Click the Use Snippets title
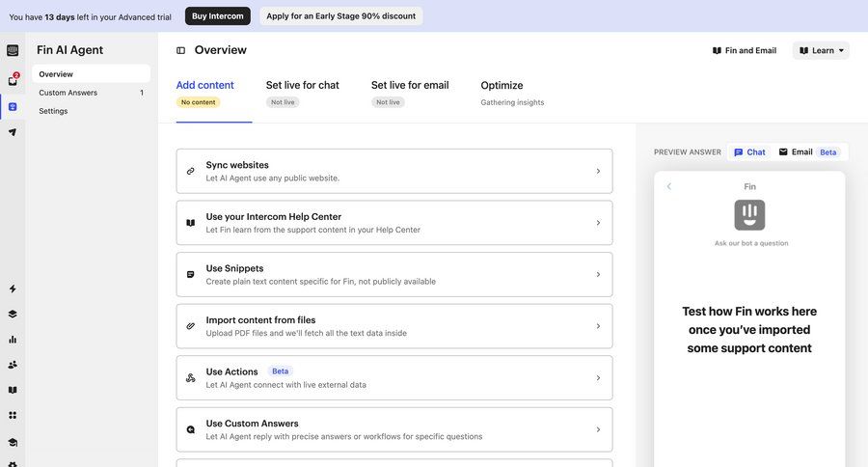This screenshot has height=467, width=868. point(234,268)
